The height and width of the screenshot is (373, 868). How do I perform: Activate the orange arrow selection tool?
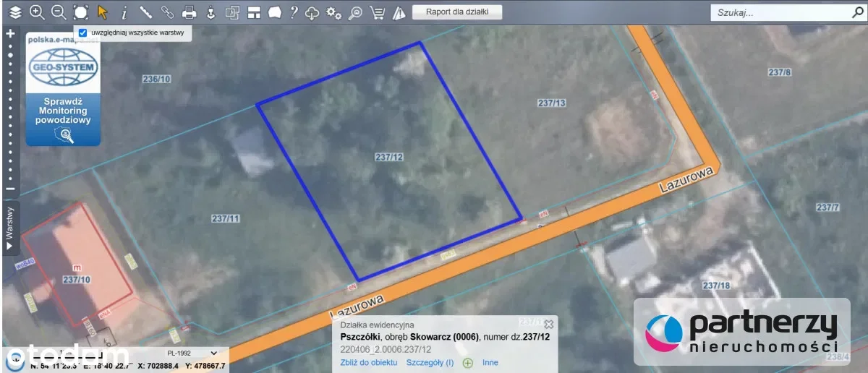click(102, 12)
